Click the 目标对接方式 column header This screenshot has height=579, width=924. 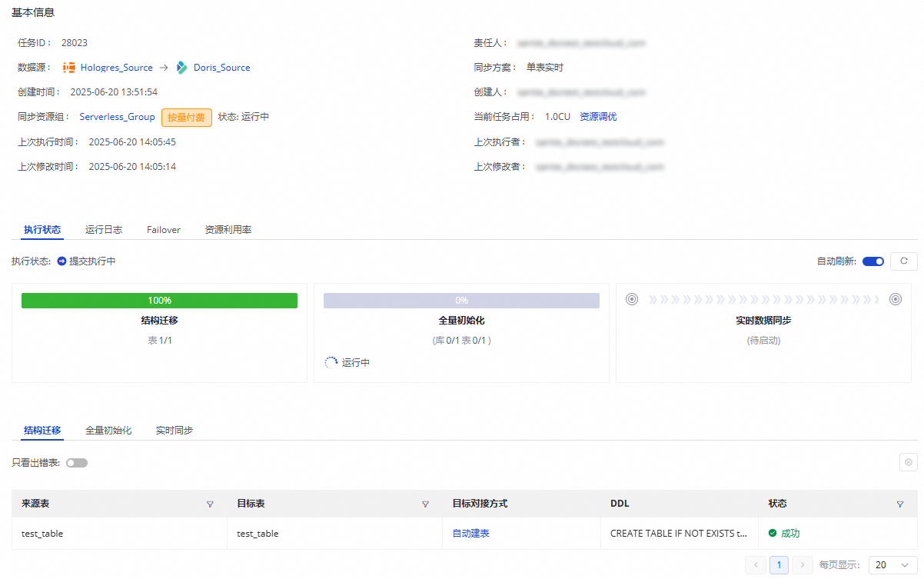480,504
